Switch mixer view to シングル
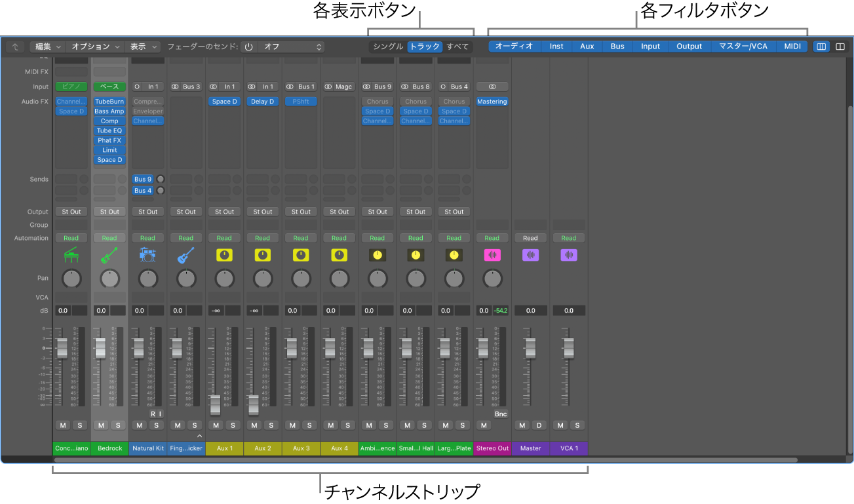854x504 pixels. click(388, 47)
